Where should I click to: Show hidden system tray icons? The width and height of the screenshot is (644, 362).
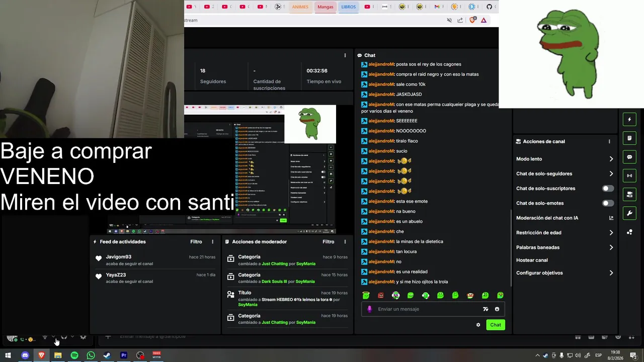coord(537,355)
